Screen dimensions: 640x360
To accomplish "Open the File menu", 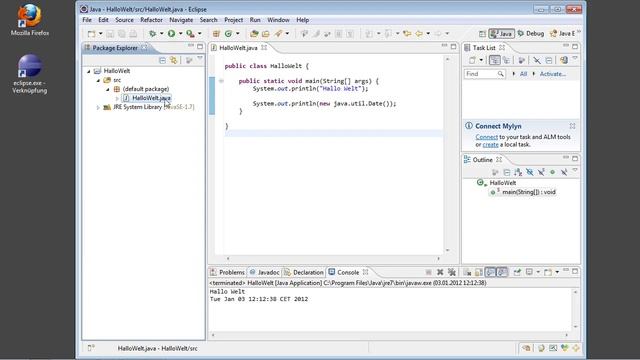I will click(87, 20).
